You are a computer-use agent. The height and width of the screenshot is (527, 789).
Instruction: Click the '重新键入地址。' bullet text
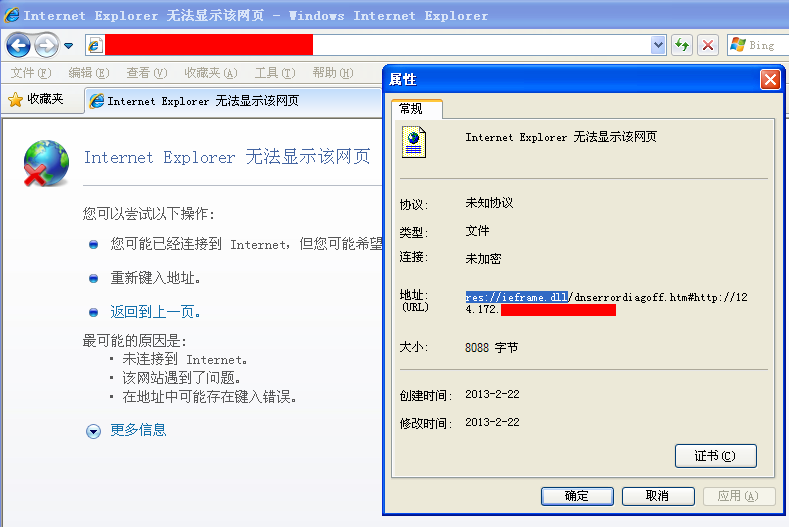click(x=155, y=278)
